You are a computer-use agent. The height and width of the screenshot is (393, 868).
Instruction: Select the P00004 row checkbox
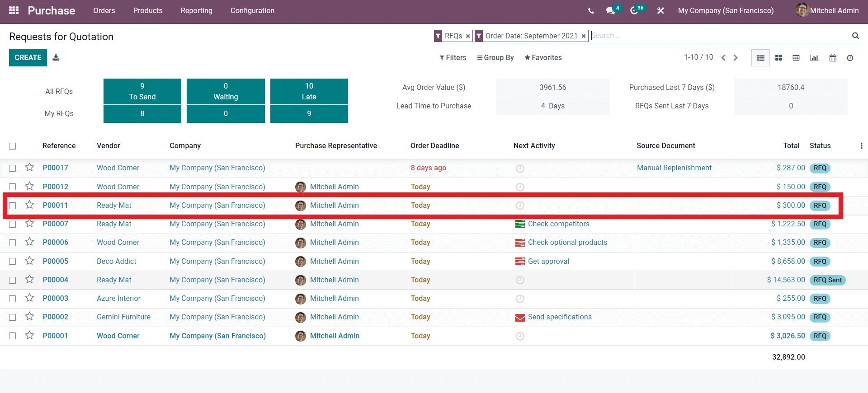(x=12, y=280)
